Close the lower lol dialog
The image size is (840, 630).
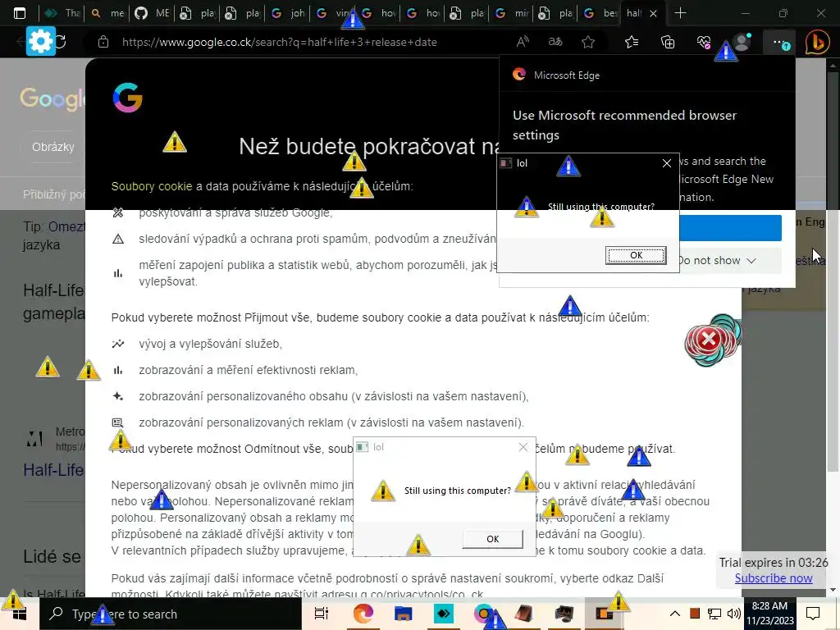click(523, 447)
